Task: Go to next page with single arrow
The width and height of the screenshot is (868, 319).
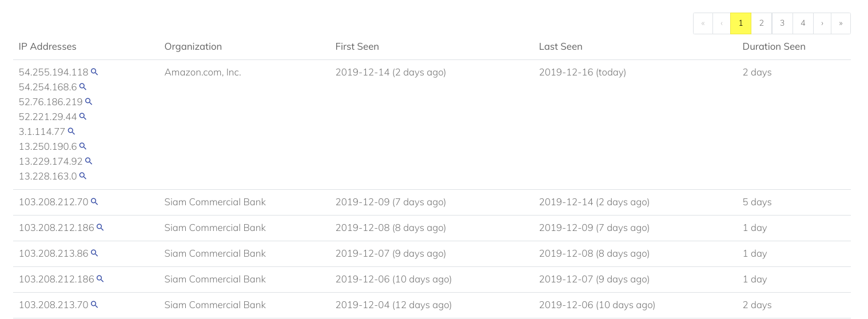Action: click(822, 23)
